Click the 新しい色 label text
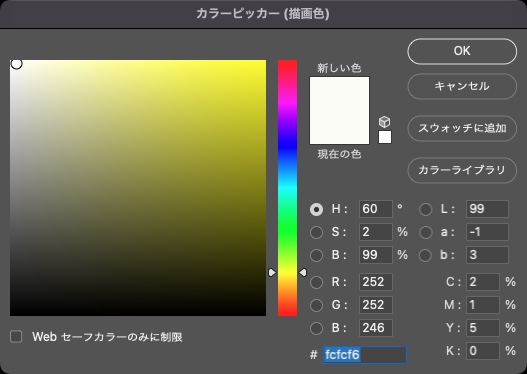Image resolution: width=527 pixels, height=374 pixels. (339, 68)
